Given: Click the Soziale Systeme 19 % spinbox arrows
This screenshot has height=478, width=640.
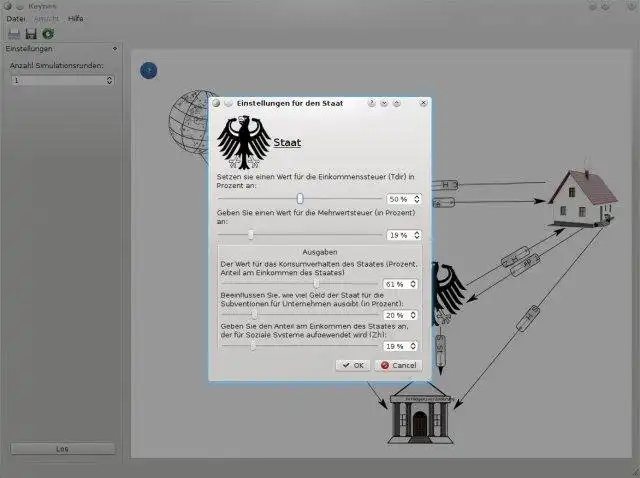Looking at the screenshot, I should point(413,346).
